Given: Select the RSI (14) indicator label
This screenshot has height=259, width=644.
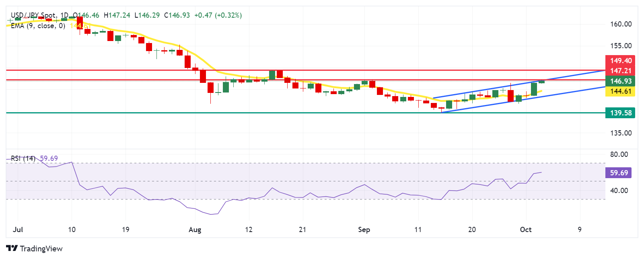Looking at the screenshot, I should pyautogui.click(x=23, y=158).
